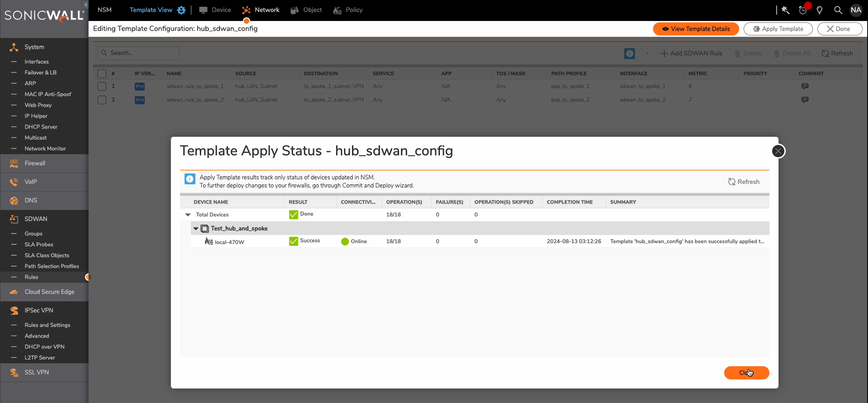
Task: Open the Policy tab
Action: tap(348, 10)
